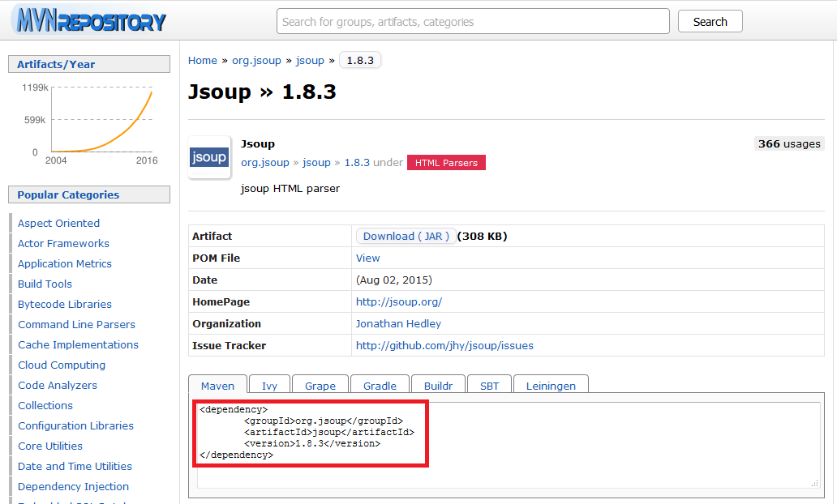This screenshot has height=504, width=837.
Task: View the POM file
Action: point(367,258)
